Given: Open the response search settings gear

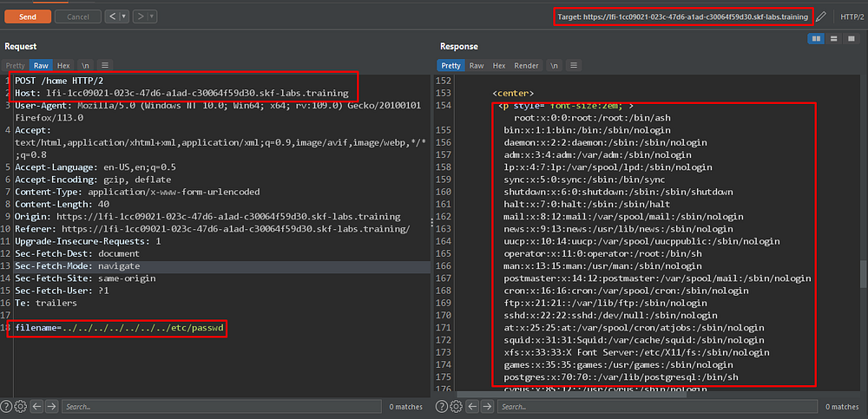Looking at the screenshot, I should pos(455,406).
